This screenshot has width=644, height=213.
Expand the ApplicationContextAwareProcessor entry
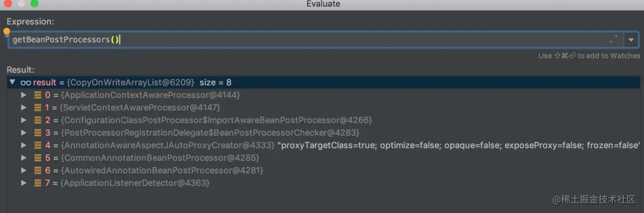click(x=23, y=95)
